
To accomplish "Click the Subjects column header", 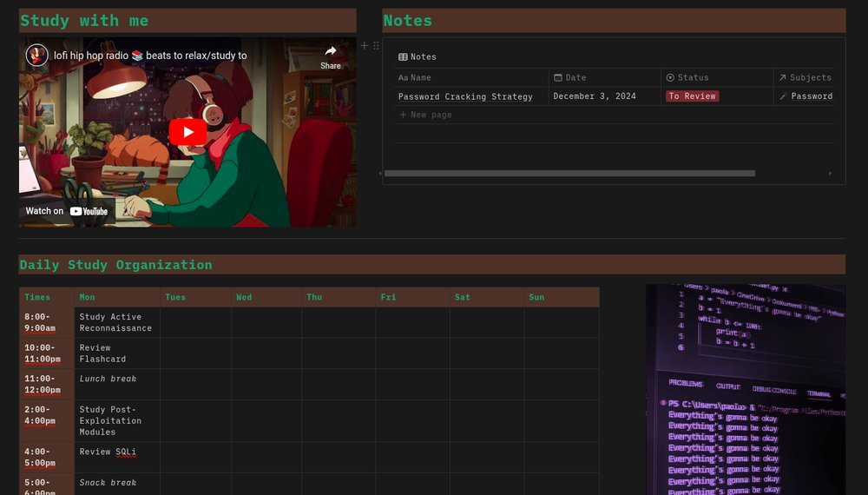I will [x=805, y=77].
